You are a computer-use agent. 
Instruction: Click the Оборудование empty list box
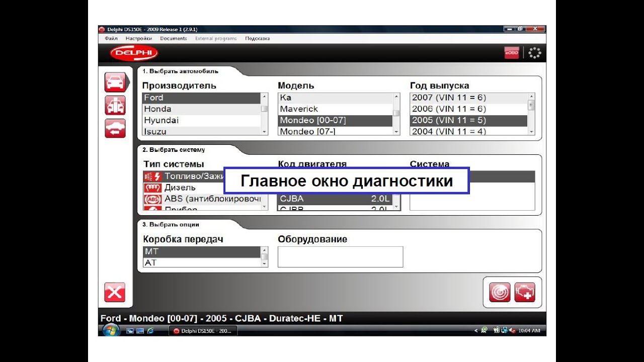coord(340,256)
